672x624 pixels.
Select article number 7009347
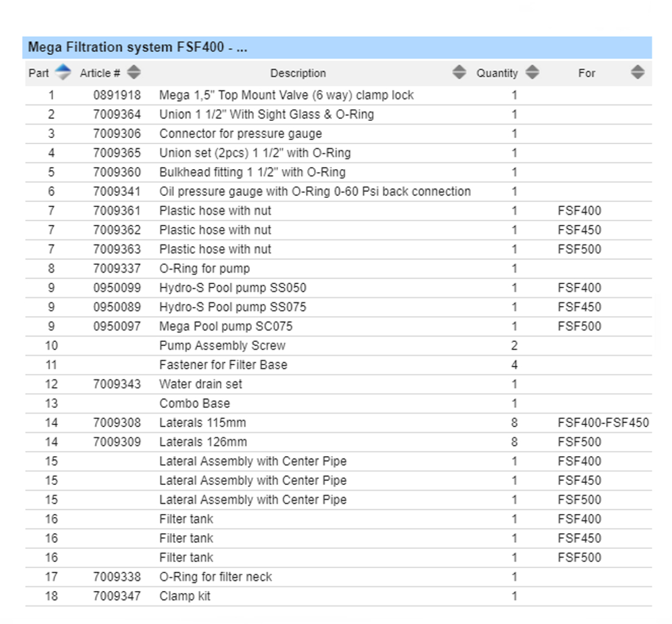point(117,596)
